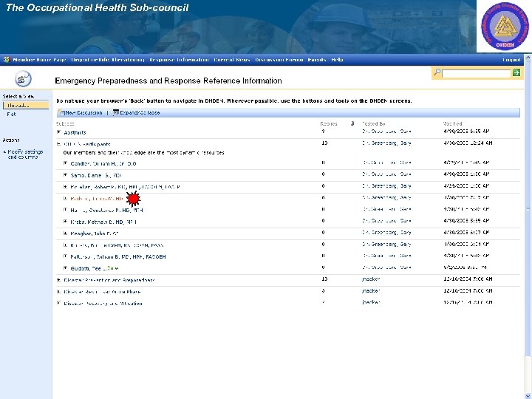Click inside the search input field
Screen dimensions: 532x399
pos(477,72)
